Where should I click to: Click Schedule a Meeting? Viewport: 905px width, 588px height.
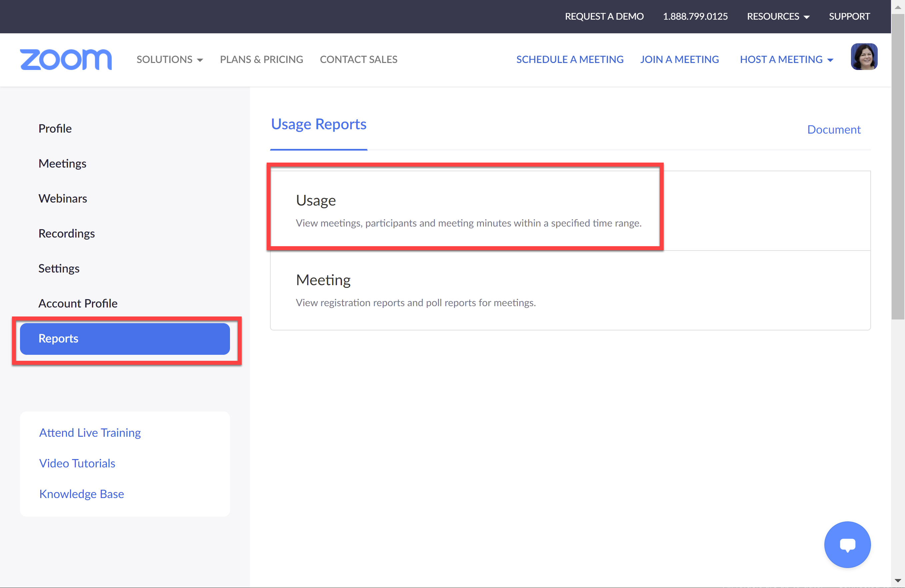coord(570,59)
